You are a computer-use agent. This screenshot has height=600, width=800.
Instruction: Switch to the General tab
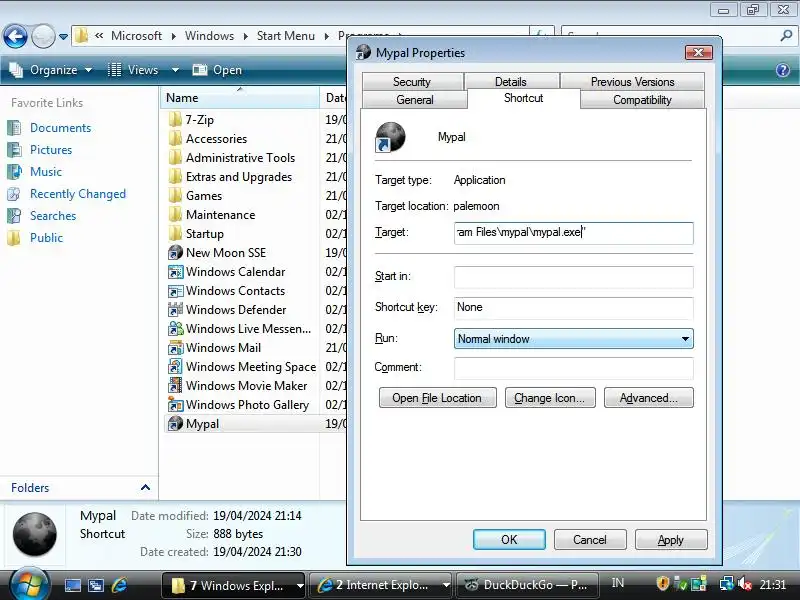coord(414,99)
